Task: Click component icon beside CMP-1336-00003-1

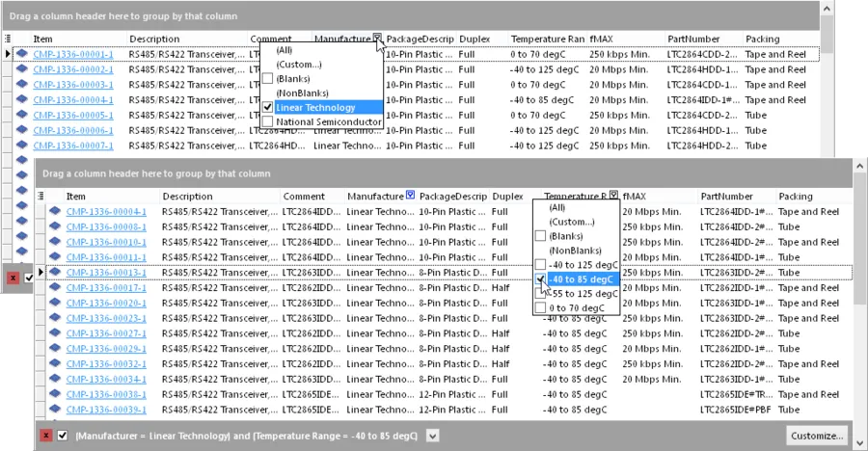Action: pos(21,84)
